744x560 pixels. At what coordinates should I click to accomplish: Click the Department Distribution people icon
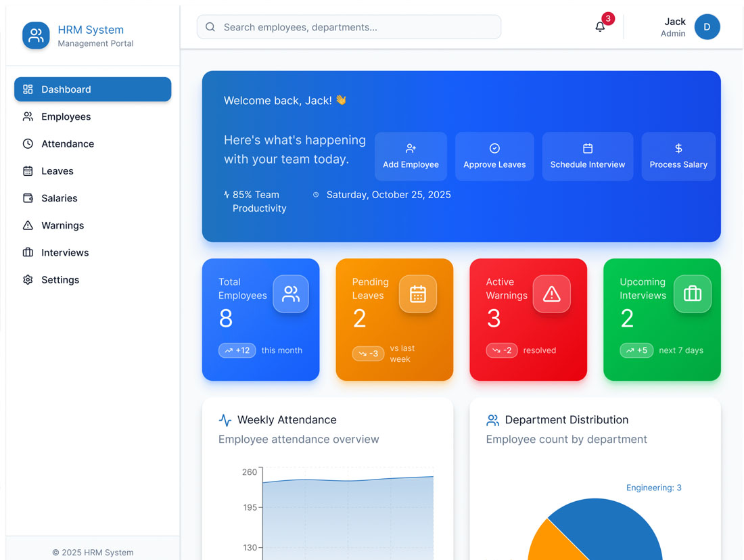(x=493, y=420)
